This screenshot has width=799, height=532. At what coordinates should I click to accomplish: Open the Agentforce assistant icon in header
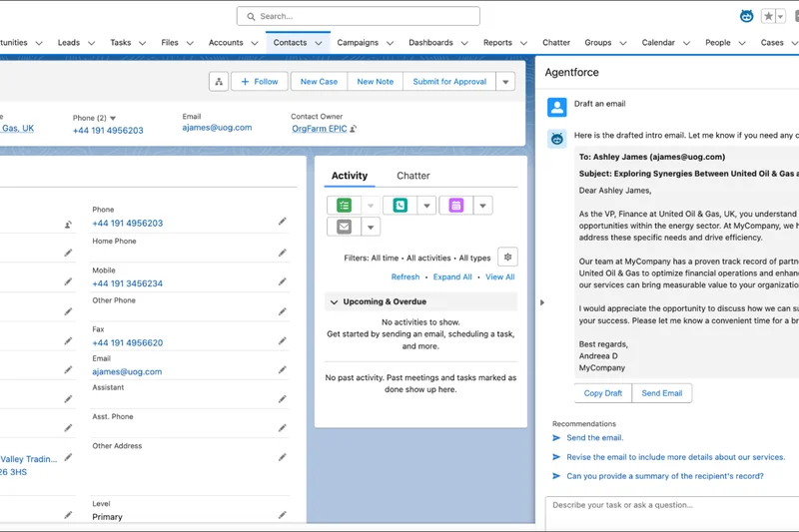[746, 16]
